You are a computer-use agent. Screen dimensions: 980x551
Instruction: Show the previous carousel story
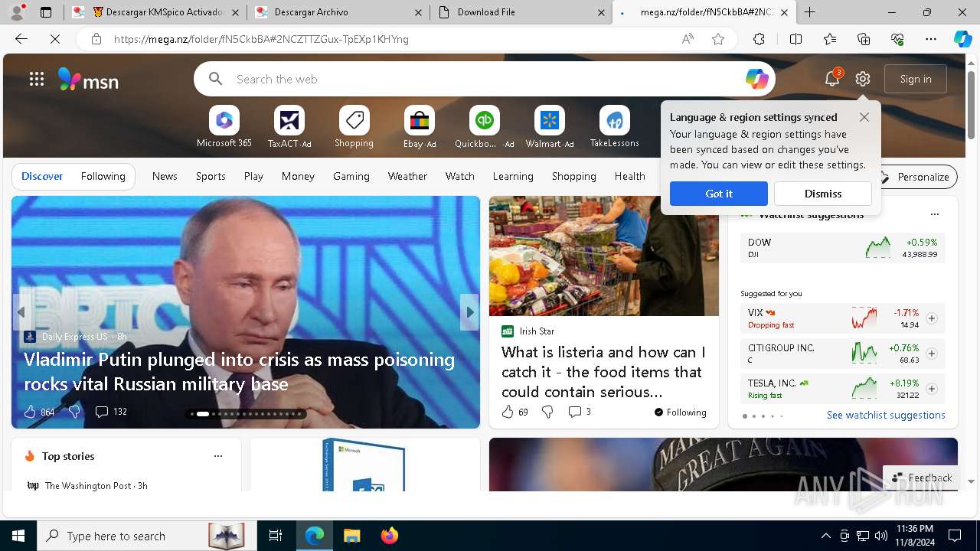tap(21, 312)
